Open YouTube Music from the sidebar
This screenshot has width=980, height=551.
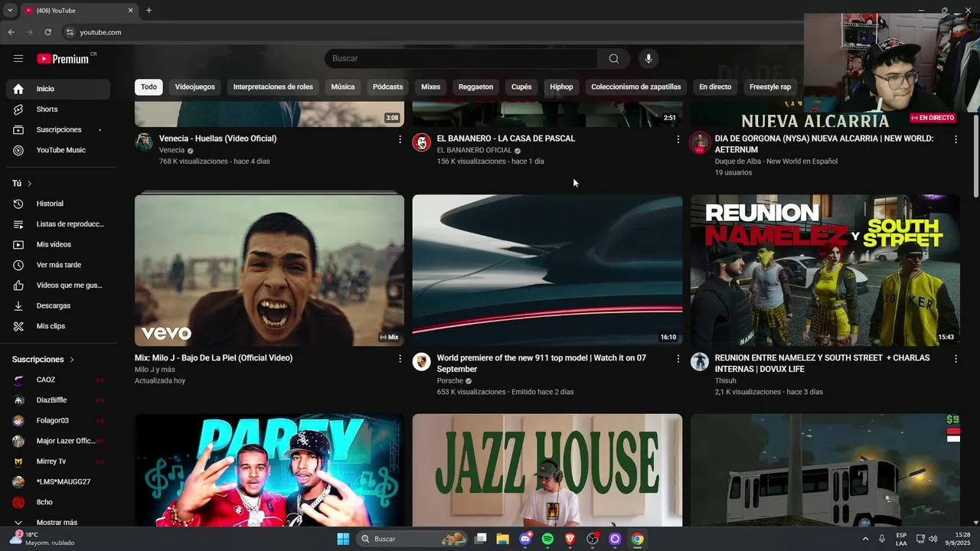point(58,150)
